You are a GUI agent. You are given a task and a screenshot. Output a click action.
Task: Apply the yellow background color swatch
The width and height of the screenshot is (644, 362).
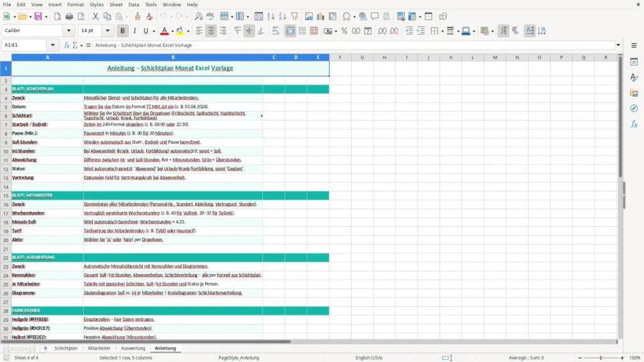coord(180,31)
